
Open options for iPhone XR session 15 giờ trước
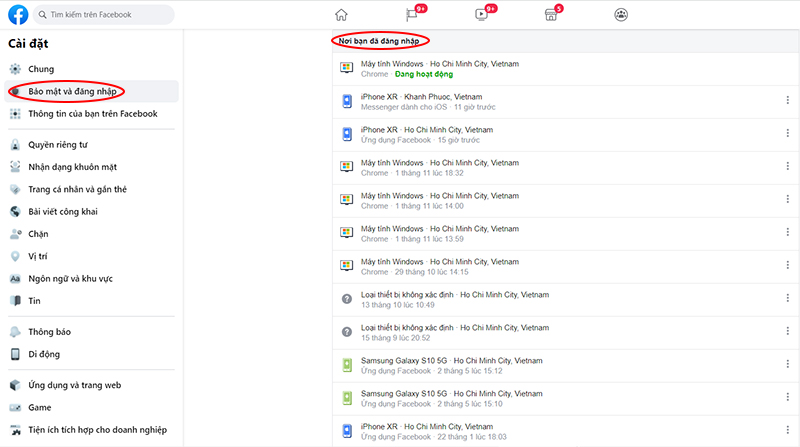(788, 133)
